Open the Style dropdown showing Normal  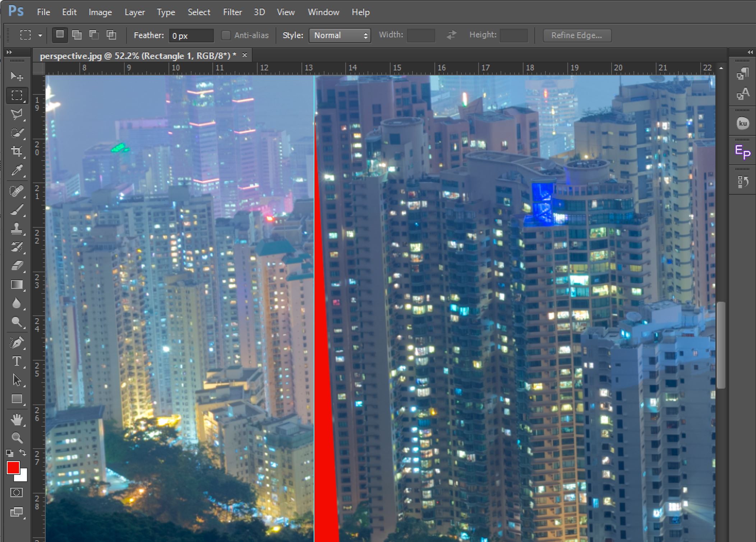(x=339, y=35)
